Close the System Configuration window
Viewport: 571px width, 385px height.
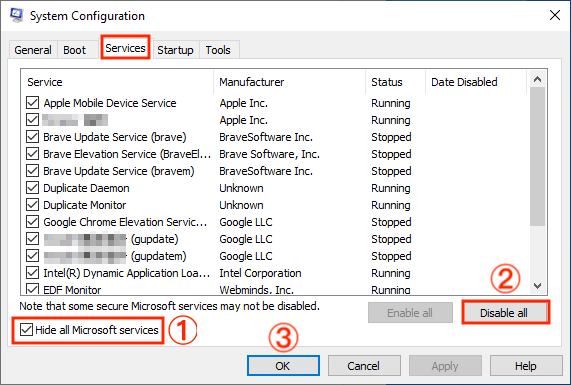coord(555,15)
